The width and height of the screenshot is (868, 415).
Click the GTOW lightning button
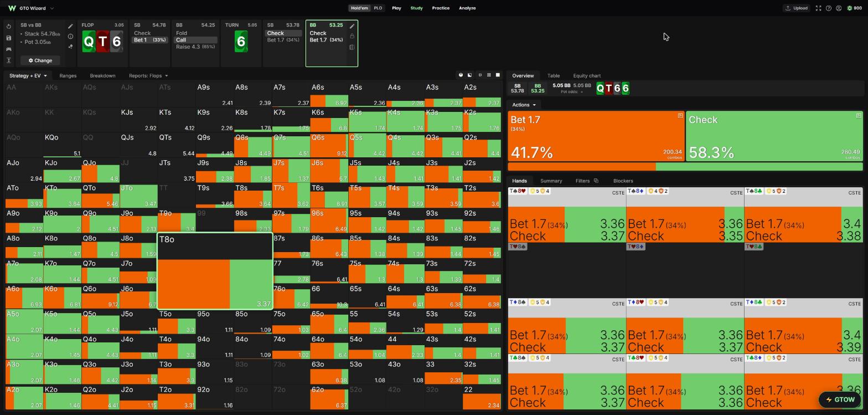[840, 399]
